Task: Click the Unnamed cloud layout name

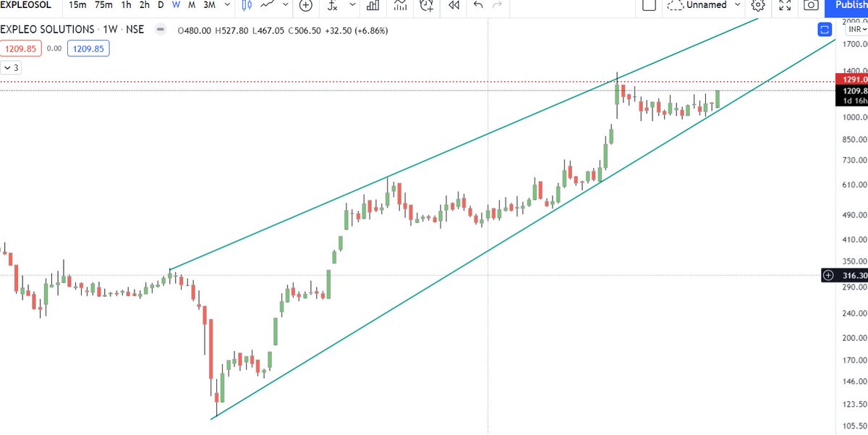Action: click(x=696, y=5)
